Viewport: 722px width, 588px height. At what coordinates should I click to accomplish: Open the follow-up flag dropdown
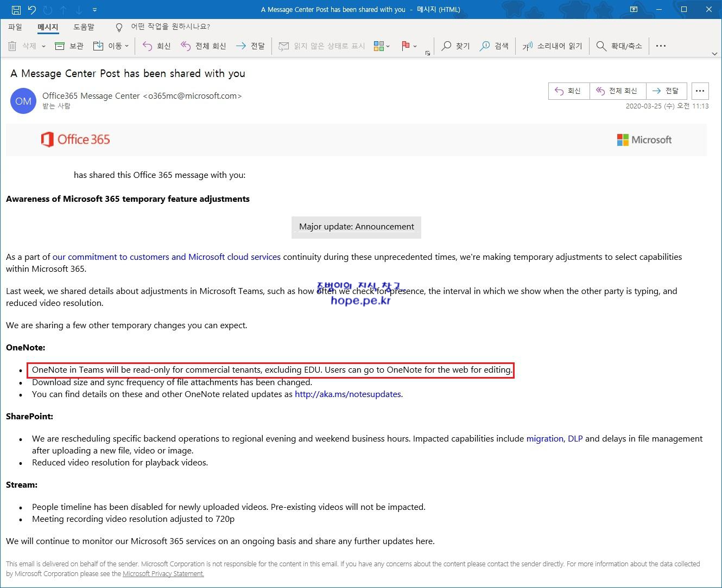(x=409, y=46)
